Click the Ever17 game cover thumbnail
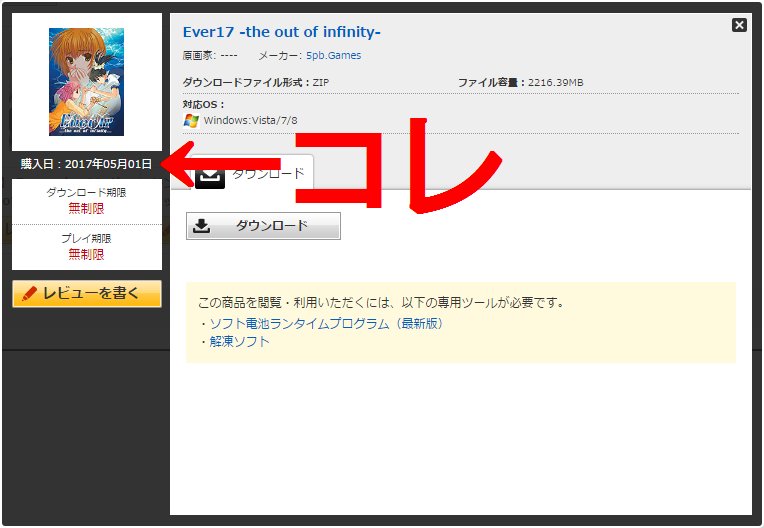 [x=86, y=82]
